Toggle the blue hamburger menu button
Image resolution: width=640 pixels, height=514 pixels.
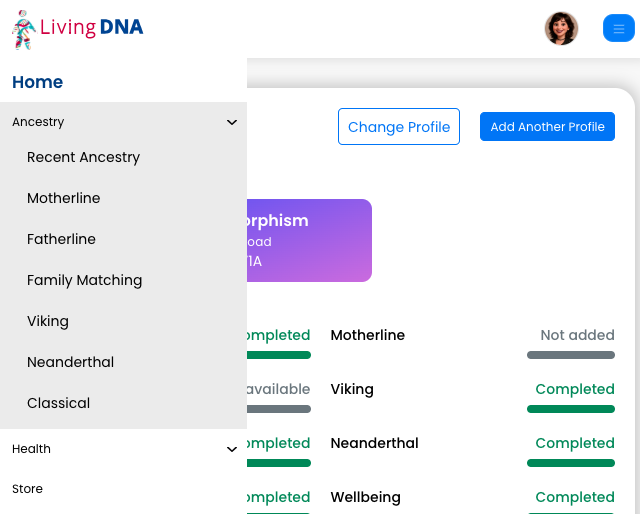click(619, 28)
